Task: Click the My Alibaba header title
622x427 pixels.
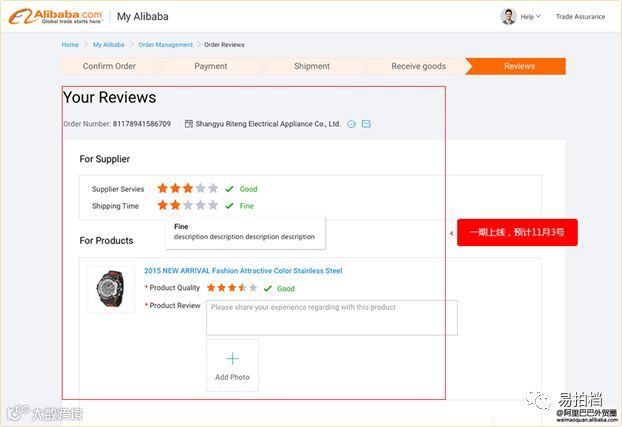Action: (x=142, y=17)
